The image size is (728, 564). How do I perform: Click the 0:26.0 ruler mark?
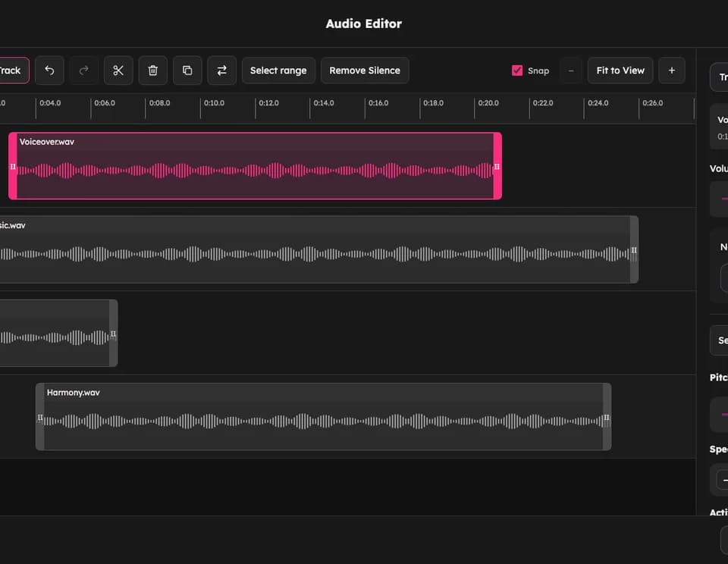652,103
